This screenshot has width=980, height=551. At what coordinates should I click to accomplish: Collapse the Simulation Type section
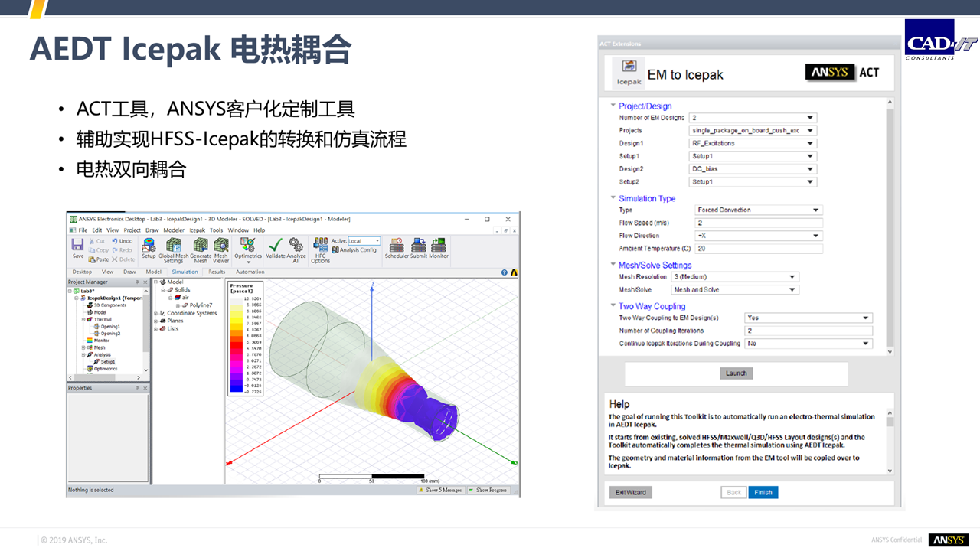pos(613,198)
